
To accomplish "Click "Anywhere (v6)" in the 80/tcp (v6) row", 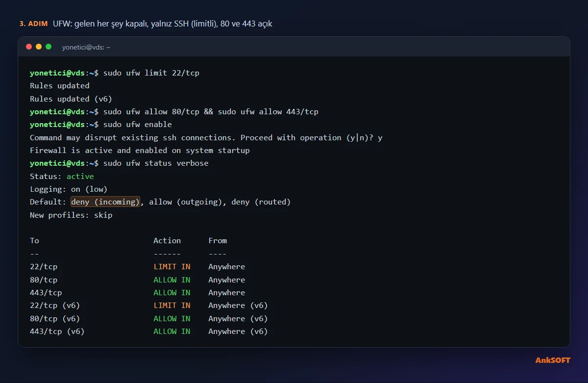I will point(238,319).
